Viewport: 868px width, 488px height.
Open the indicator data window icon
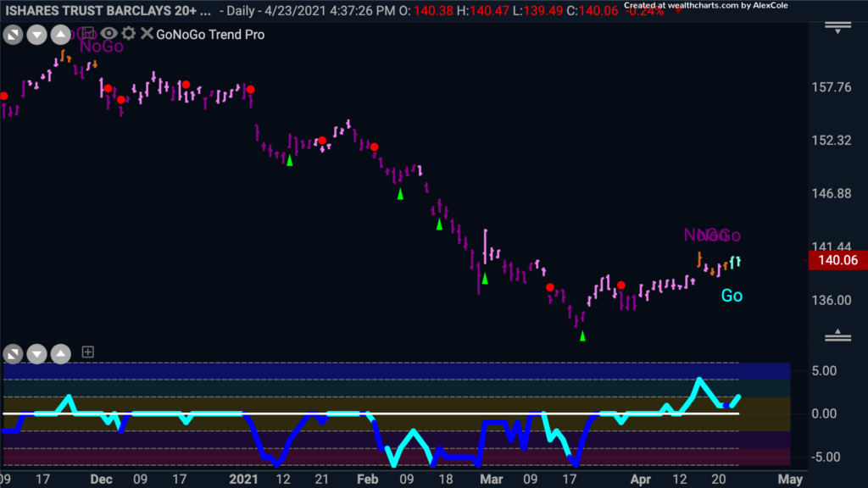pyautogui.click(x=88, y=34)
